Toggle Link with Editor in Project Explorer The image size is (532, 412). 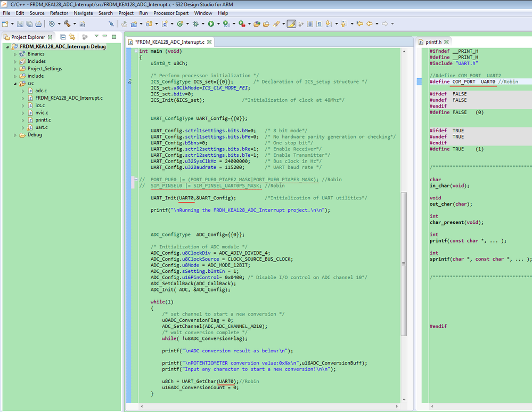pyautogui.click(x=72, y=37)
